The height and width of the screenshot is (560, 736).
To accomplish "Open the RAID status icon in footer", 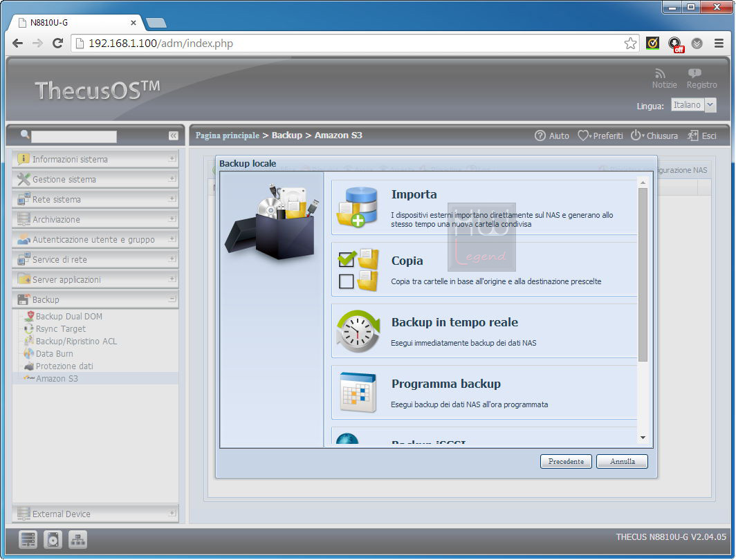I will pos(28,540).
